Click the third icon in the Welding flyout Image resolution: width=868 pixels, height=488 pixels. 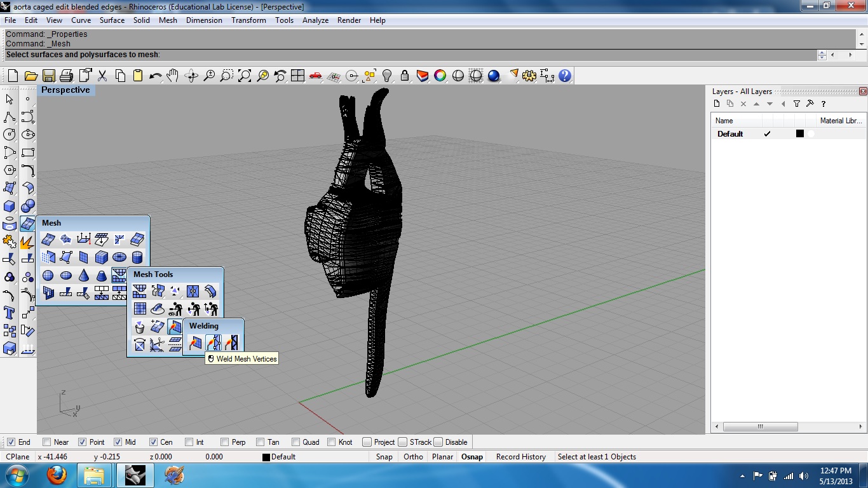pyautogui.click(x=231, y=343)
